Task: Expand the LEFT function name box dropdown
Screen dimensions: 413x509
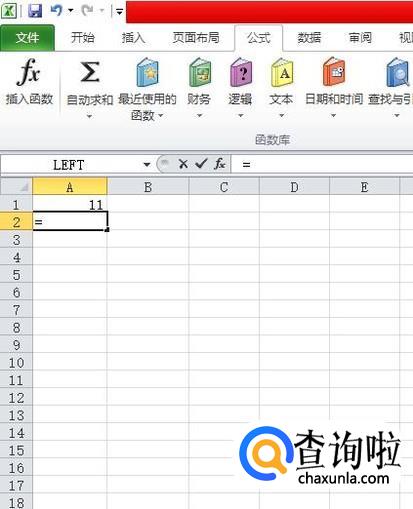Action: click(x=146, y=165)
